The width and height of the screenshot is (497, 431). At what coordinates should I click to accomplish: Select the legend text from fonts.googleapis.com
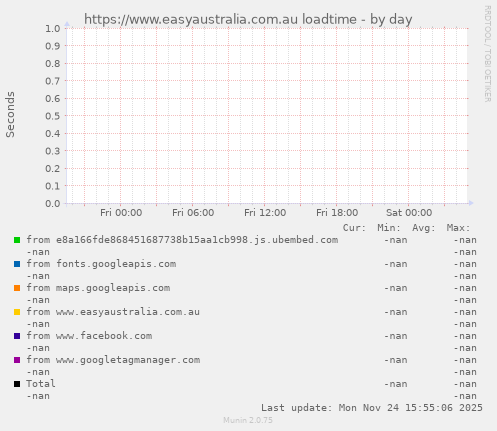point(101,264)
